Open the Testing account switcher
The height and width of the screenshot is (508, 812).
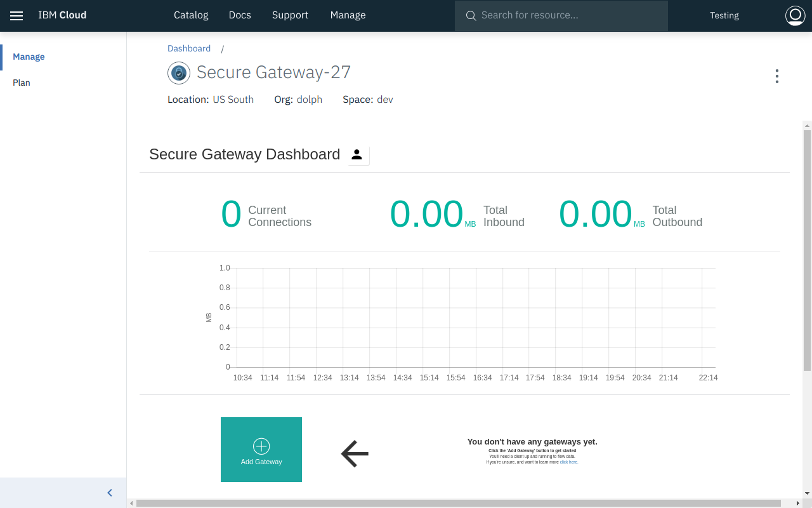tap(724, 15)
